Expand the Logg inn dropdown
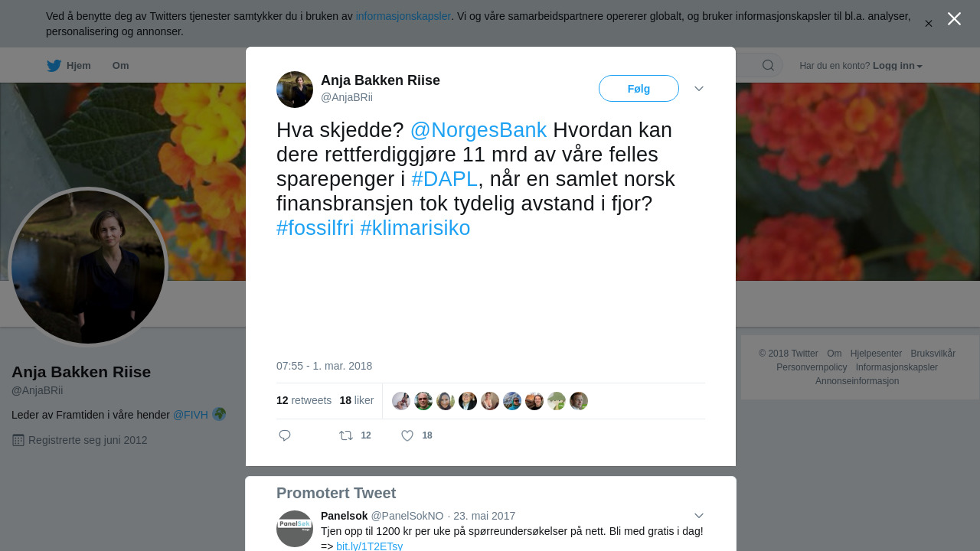This screenshot has width=980, height=551. coord(897,66)
